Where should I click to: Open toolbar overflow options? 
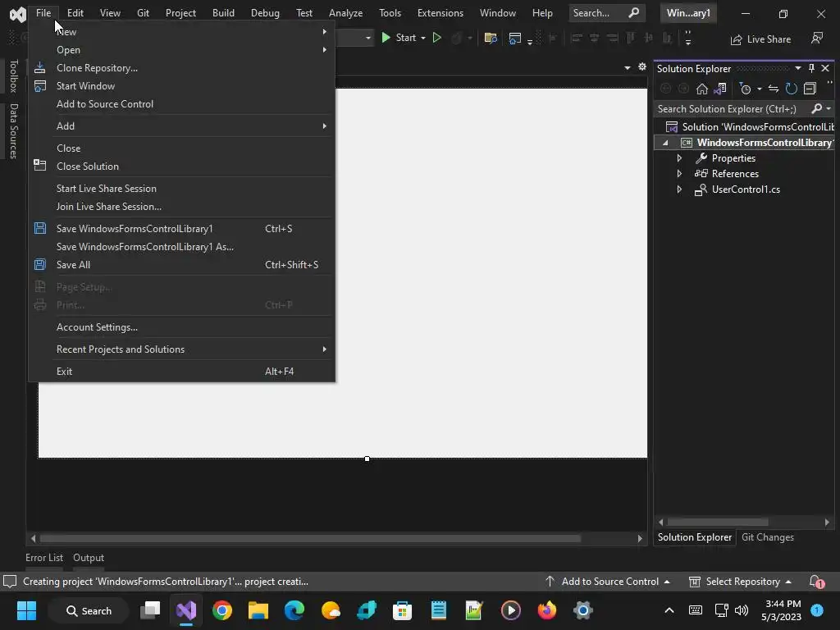[688, 39]
